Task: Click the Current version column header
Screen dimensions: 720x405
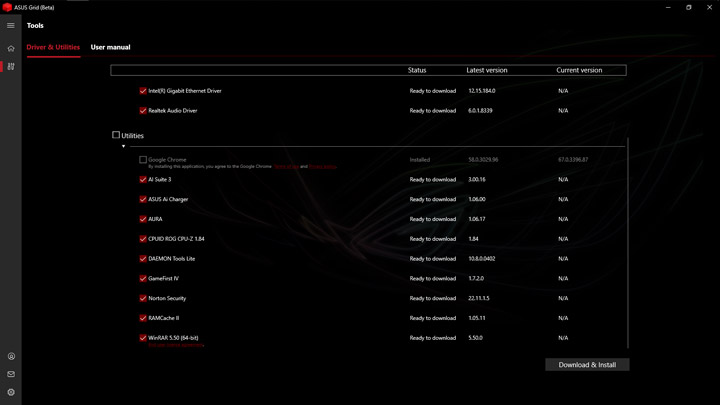Action: 579,70
